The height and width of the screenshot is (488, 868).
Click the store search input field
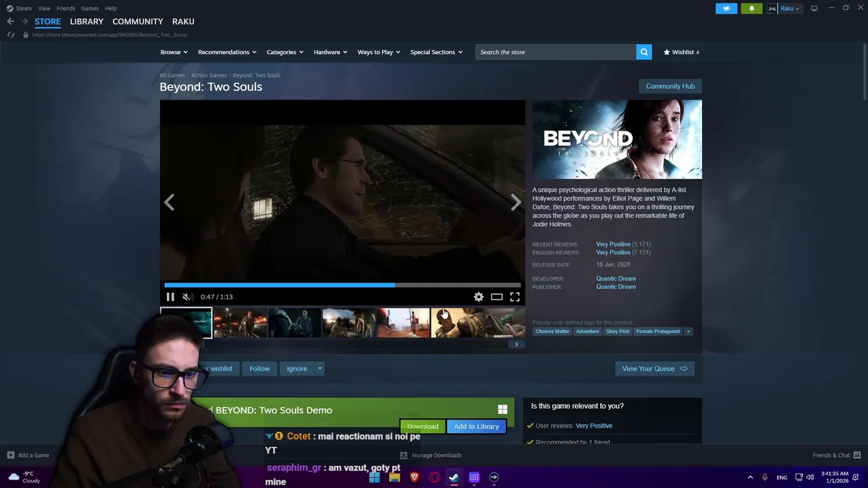556,52
